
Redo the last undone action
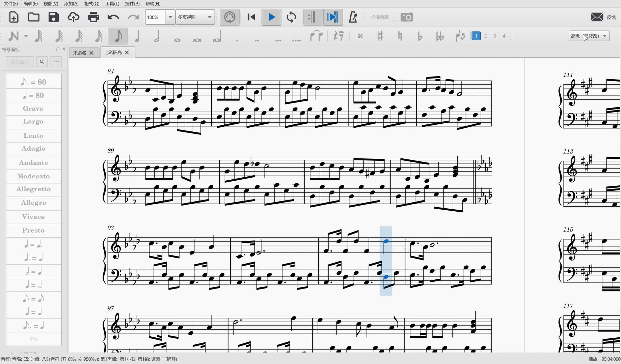134,17
